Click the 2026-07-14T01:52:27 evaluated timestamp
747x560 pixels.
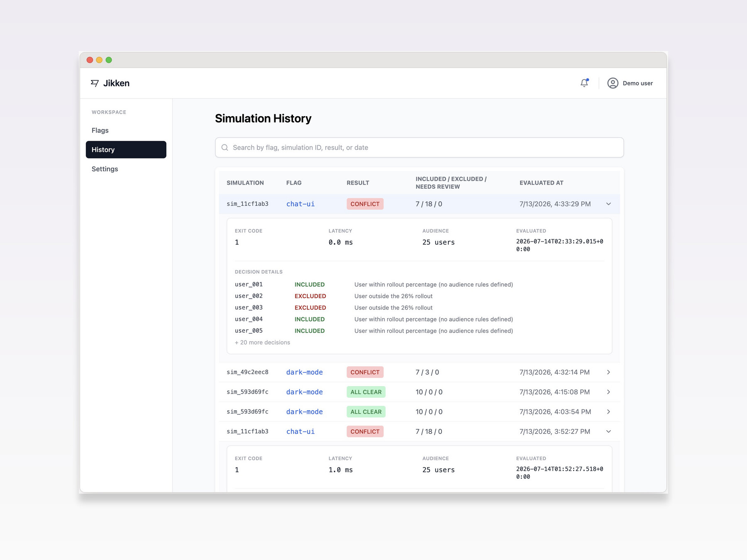point(560,473)
